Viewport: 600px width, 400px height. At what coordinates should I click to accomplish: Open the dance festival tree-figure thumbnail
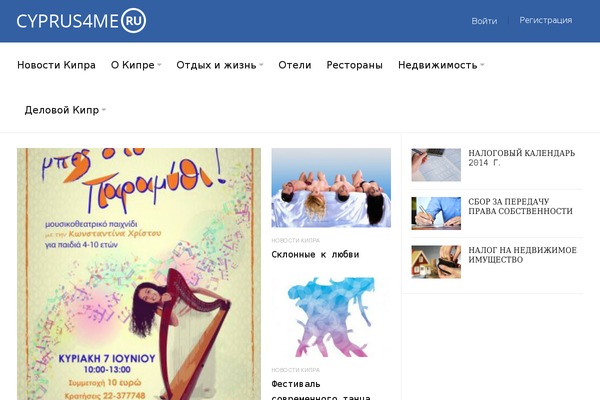pyautogui.click(x=331, y=317)
